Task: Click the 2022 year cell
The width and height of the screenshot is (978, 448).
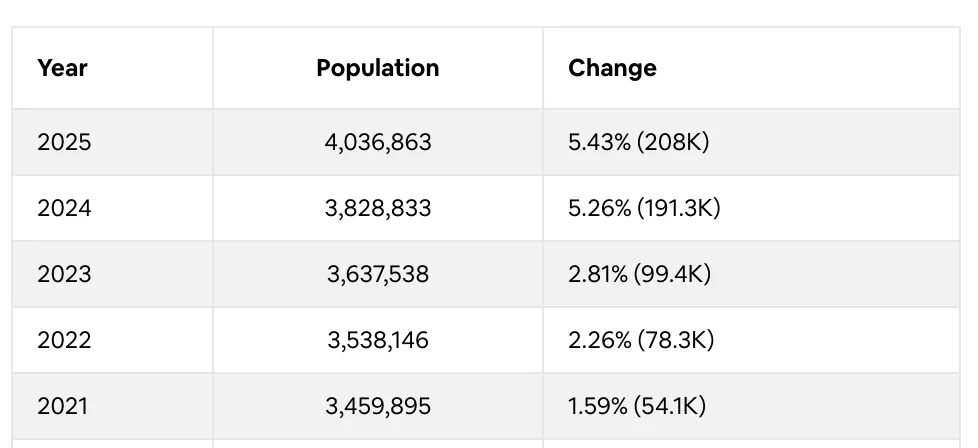Action: (x=64, y=340)
